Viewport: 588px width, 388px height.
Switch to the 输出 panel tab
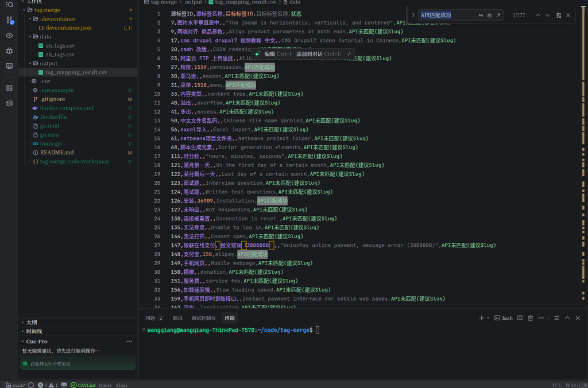click(178, 318)
